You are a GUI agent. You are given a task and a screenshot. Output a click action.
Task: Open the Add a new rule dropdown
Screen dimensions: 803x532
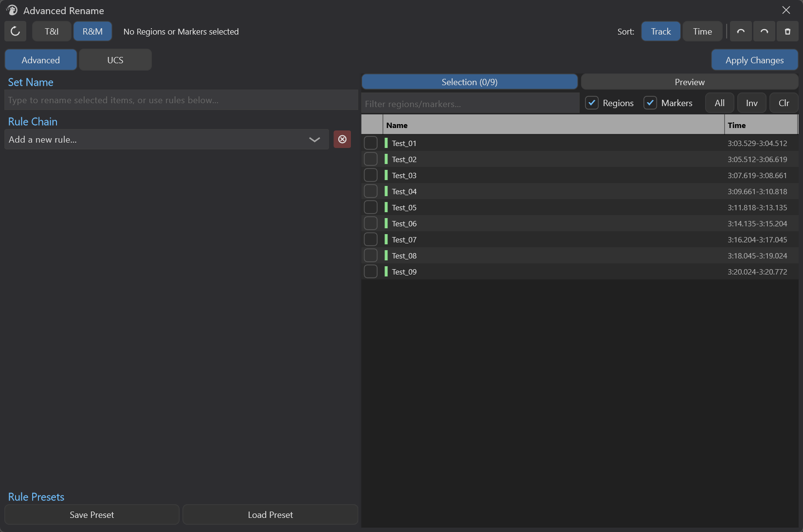click(166, 139)
